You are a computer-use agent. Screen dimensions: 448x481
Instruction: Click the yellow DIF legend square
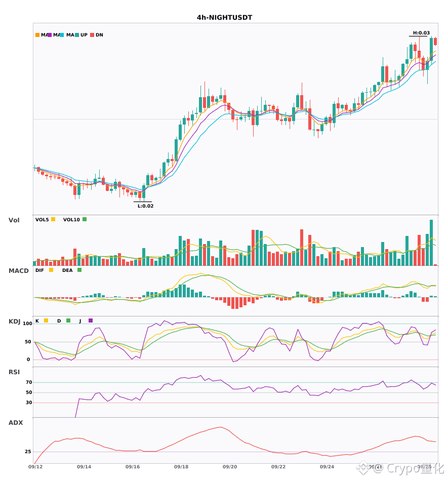[51, 270]
